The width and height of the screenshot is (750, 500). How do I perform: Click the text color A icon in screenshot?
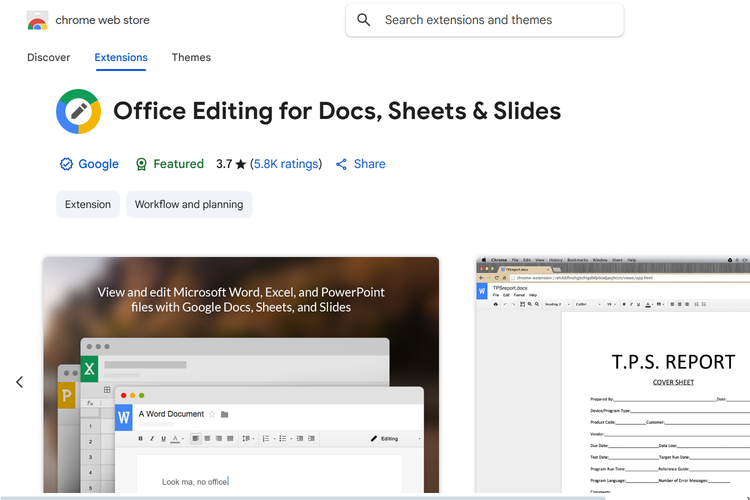[175, 439]
